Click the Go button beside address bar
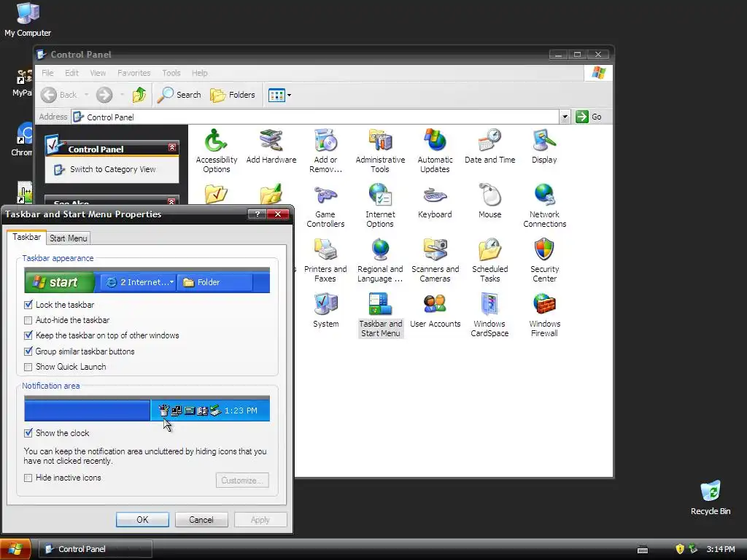The image size is (747, 560). (x=589, y=117)
